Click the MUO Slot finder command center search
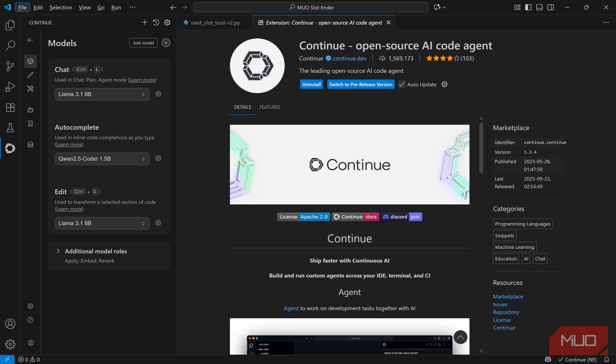The height and width of the screenshot is (364, 616). pyautogui.click(x=311, y=7)
